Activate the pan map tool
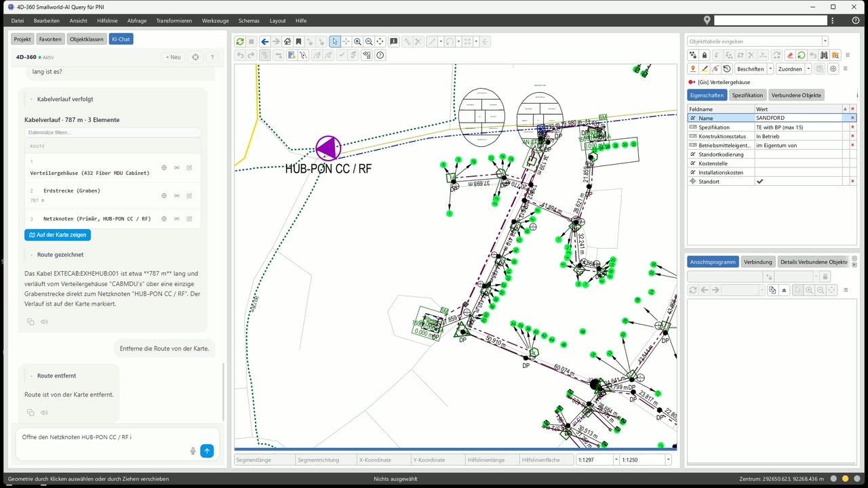This screenshot has width=868, height=488. 380,41
